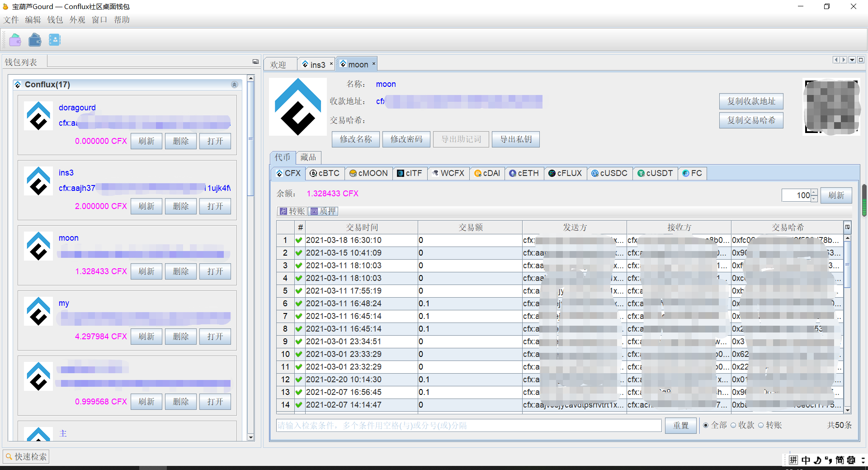Viewport: 868px width, 470px height.
Task: Click the input method 拼 icon in system tray
Action: click(793, 460)
